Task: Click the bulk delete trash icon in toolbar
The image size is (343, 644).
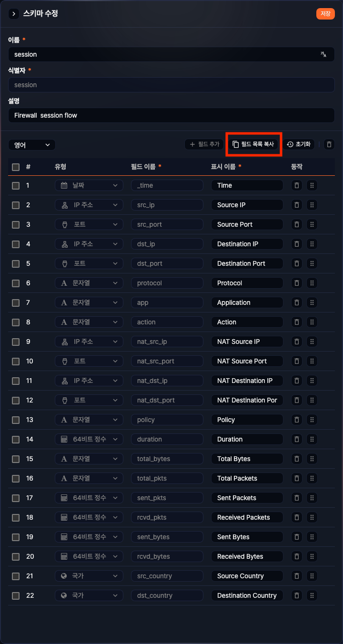Action: [329, 144]
